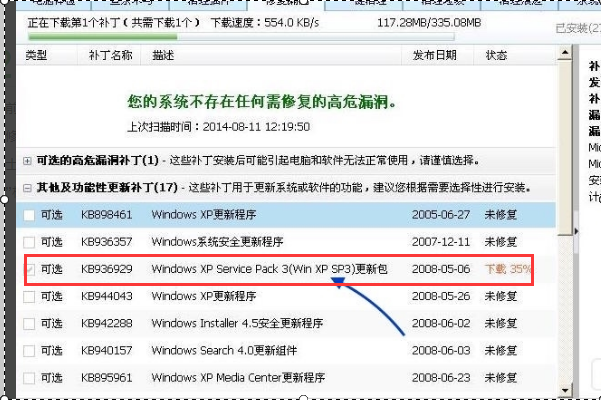Sort by 补丁名称 column header
The height and width of the screenshot is (400, 601).
tap(110, 56)
